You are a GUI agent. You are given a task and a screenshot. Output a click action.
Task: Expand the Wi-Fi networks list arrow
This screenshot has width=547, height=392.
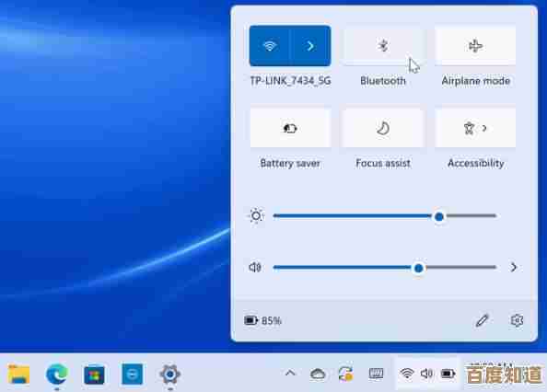point(310,46)
